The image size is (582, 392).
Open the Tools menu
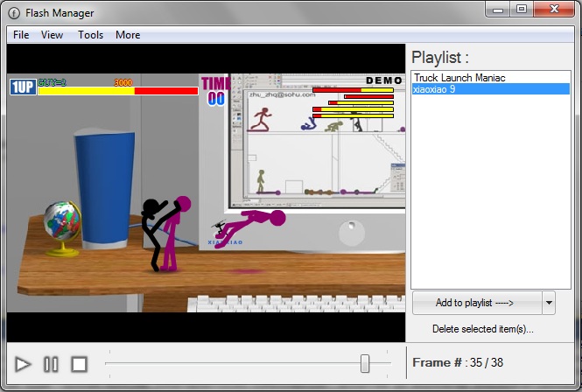tap(90, 35)
